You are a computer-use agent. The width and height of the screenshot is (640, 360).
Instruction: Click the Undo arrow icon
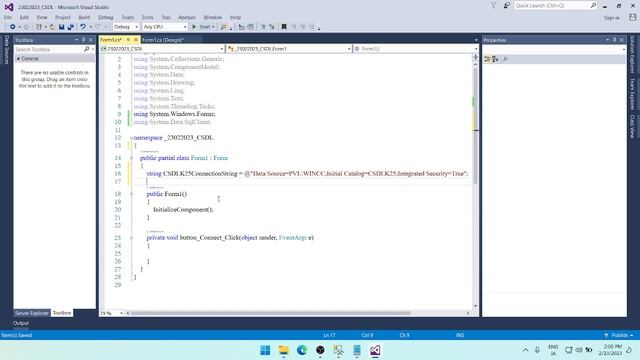click(x=83, y=27)
